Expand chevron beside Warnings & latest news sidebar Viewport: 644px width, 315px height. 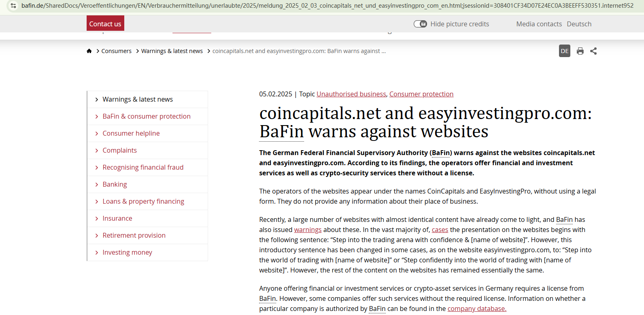96,100
